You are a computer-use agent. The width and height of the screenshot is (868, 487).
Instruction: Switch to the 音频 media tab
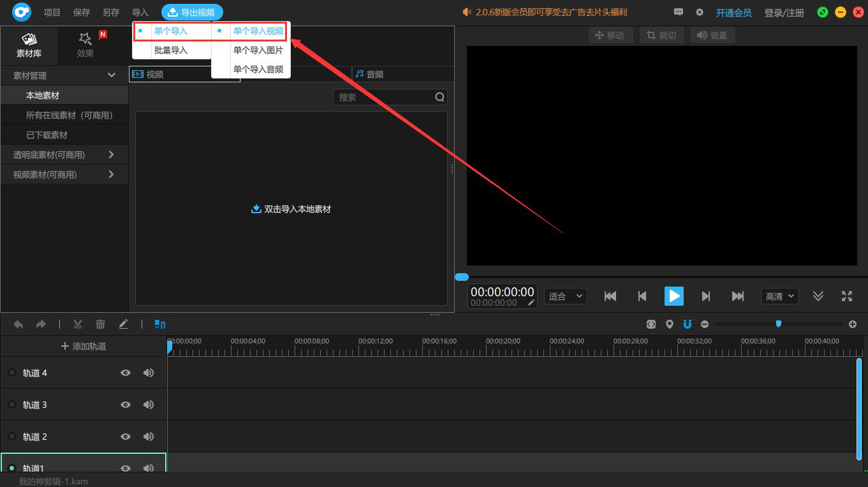pyautogui.click(x=402, y=74)
